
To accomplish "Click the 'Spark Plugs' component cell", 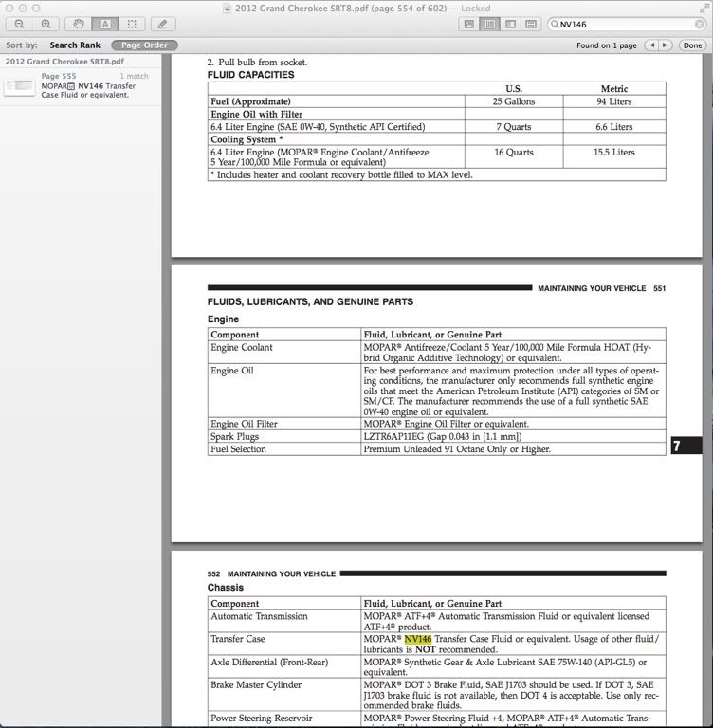I will 284,436.
